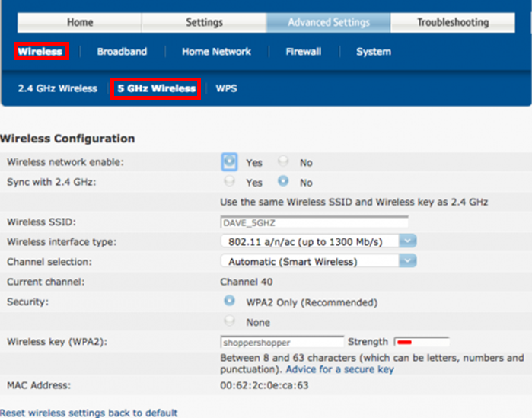
Task: Open the Home Network section
Action: click(x=216, y=52)
